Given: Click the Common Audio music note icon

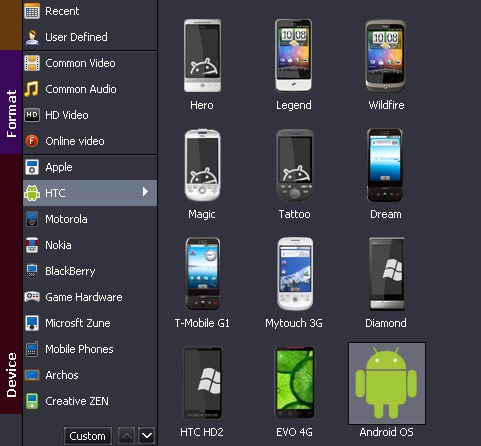Looking at the screenshot, I should click(x=32, y=89).
